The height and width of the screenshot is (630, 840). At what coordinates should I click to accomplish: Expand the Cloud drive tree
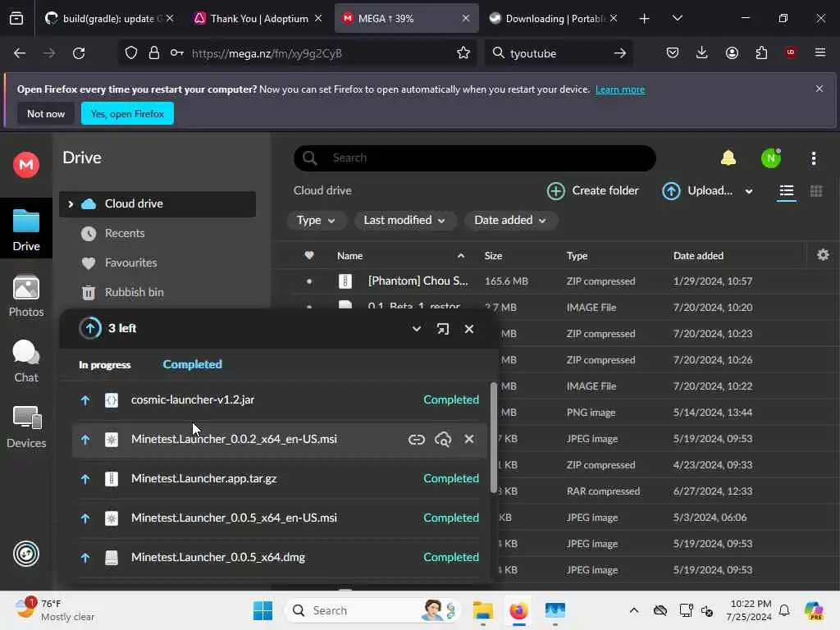(71, 204)
